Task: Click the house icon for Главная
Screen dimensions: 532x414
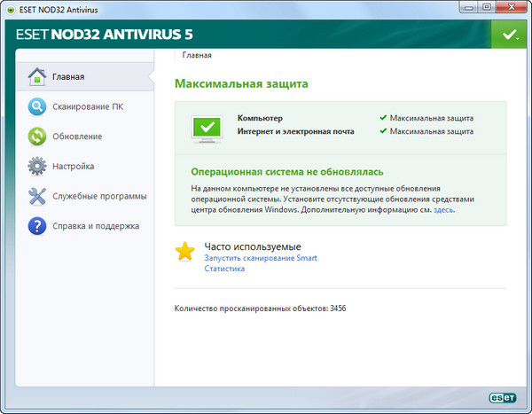Action: point(37,76)
